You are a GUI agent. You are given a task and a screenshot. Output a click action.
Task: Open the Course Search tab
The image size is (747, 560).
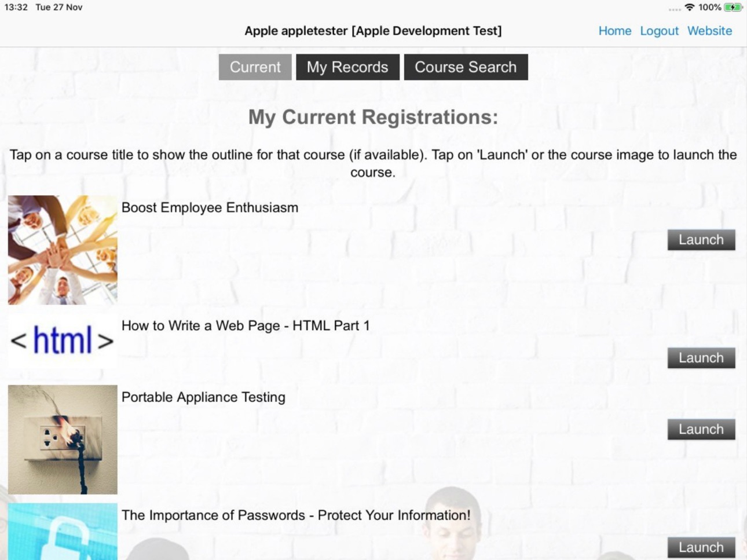click(x=466, y=67)
